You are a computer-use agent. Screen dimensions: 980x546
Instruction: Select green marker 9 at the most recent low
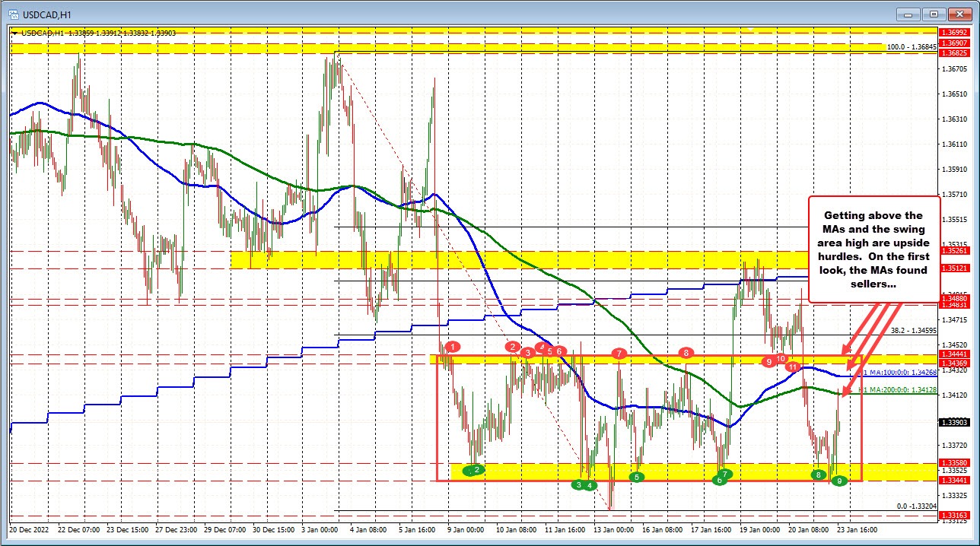click(x=838, y=481)
